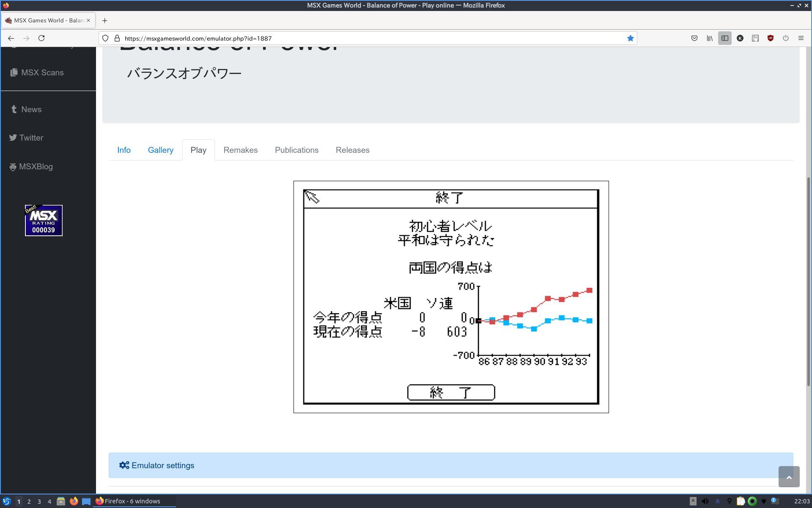The height and width of the screenshot is (508, 812).
Task: Open Save to Pocket
Action: tap(694, 38)
